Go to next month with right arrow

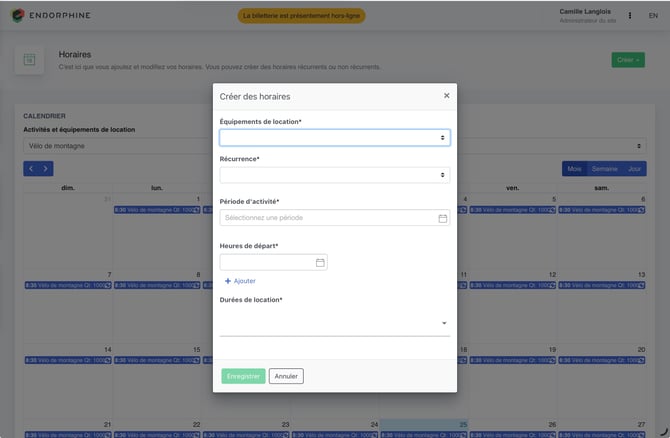point(46,168)
